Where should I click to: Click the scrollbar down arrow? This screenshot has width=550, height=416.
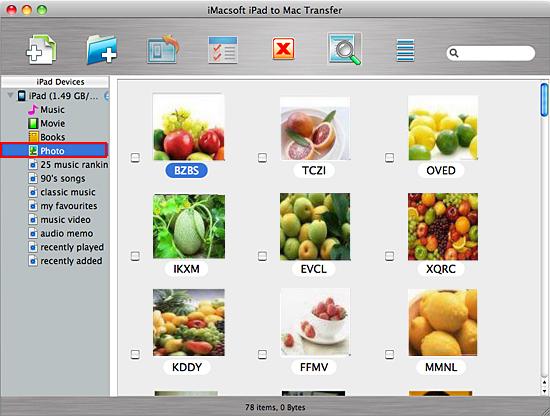544,391
